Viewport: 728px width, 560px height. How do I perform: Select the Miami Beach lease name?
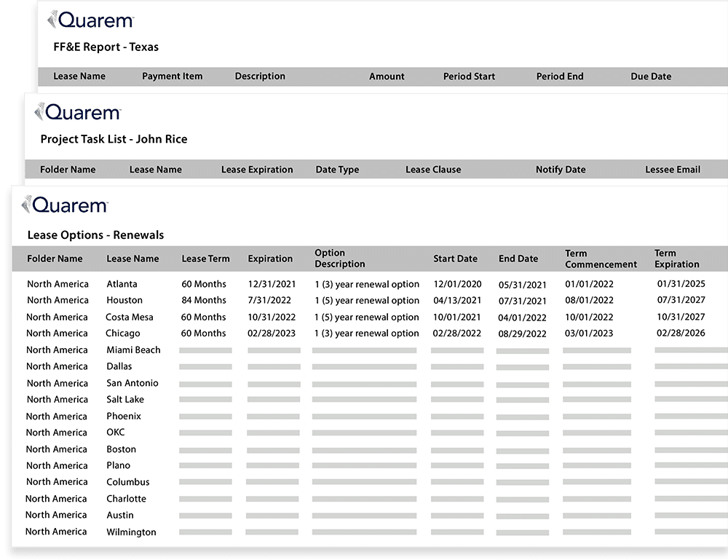[133, 350]
